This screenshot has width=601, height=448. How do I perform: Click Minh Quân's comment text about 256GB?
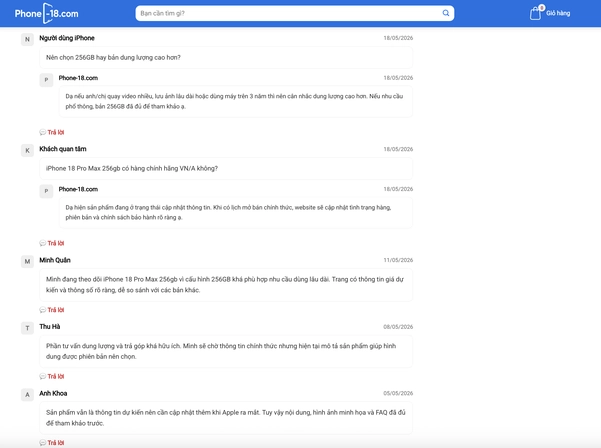(x=226, y=285)
